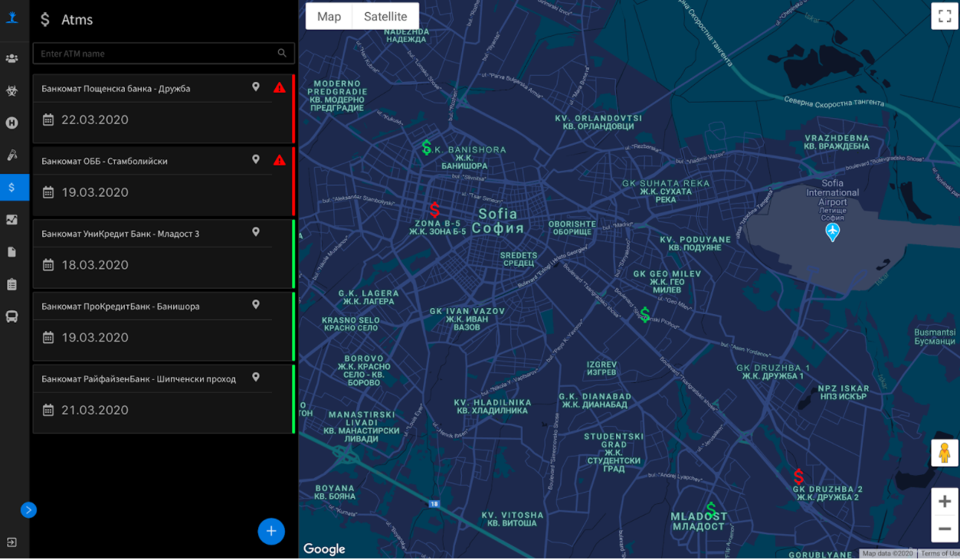Zoom in on the map

tap(945, 502)
